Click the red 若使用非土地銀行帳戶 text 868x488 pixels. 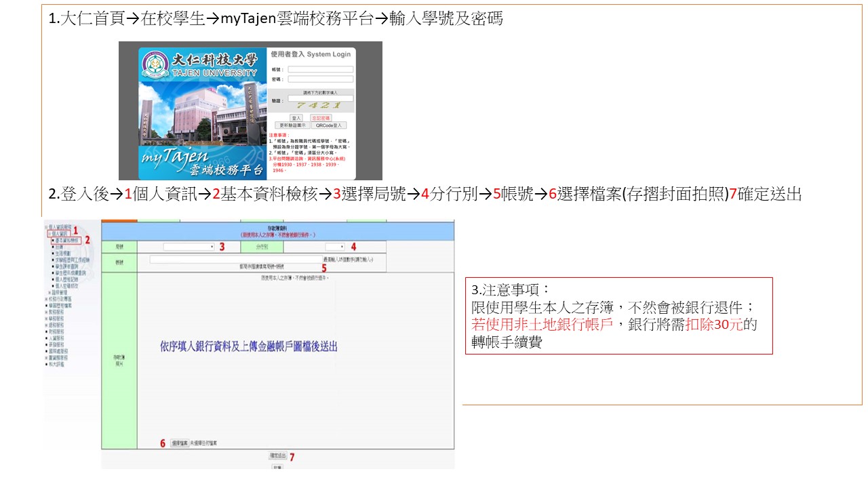(542, 325)
